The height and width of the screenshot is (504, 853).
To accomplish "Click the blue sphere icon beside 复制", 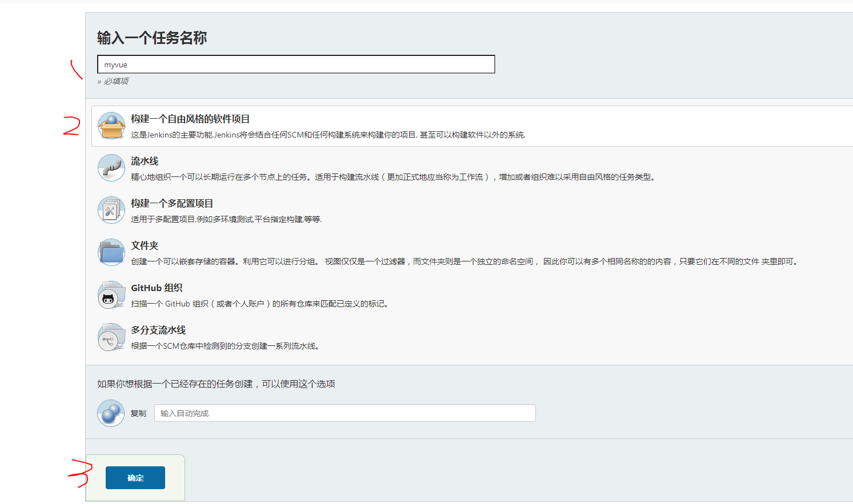I will coord(111,412).
